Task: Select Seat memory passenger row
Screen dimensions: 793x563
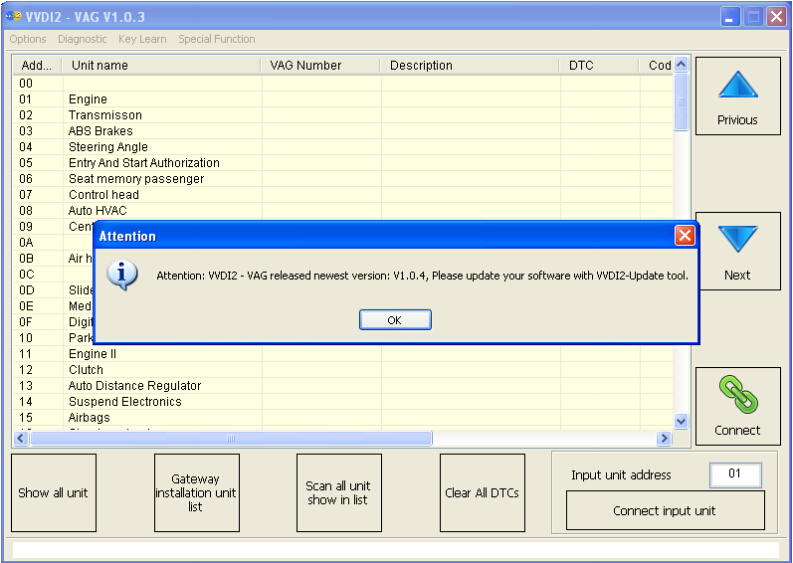Action: pos(343,179)
